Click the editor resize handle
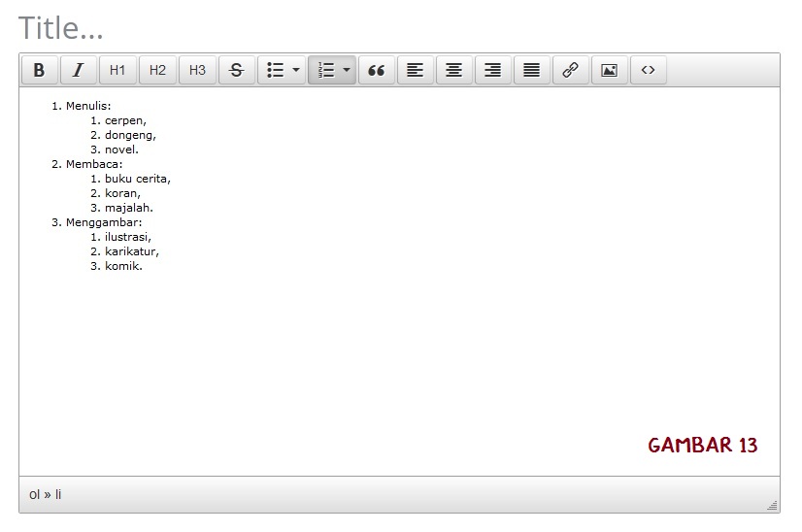This screenshot has width=802, height=532. point(773,506)
